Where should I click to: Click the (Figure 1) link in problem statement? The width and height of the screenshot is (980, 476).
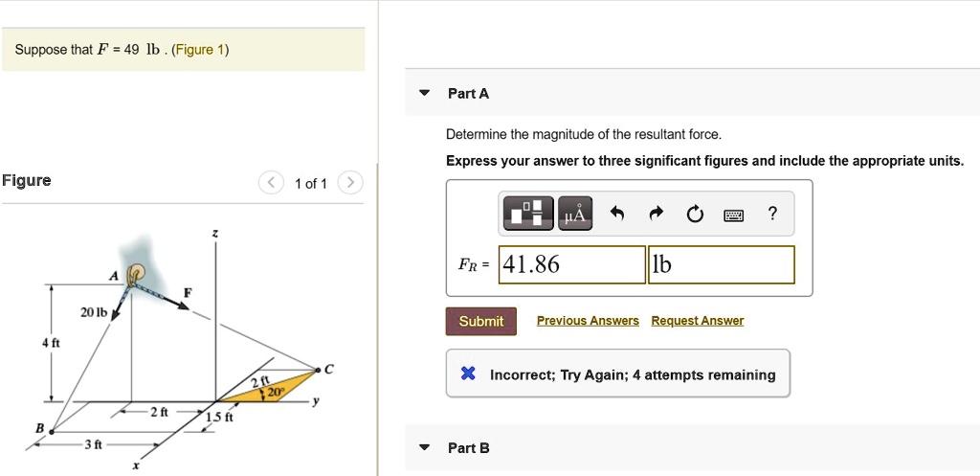(201, 50)
